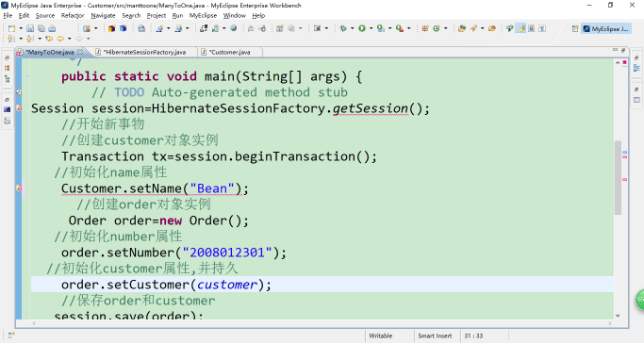Click the New Java Class green icon
Image resolution: width=644 pixels, height=343 pixels.
[437, 28]
